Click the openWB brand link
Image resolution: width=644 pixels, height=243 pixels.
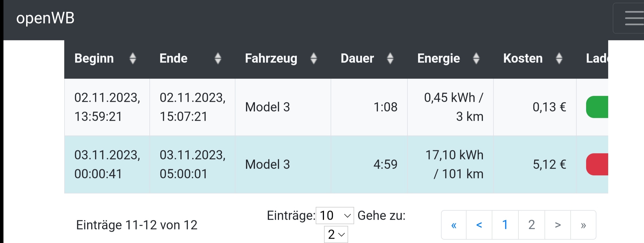pos(45,18)
